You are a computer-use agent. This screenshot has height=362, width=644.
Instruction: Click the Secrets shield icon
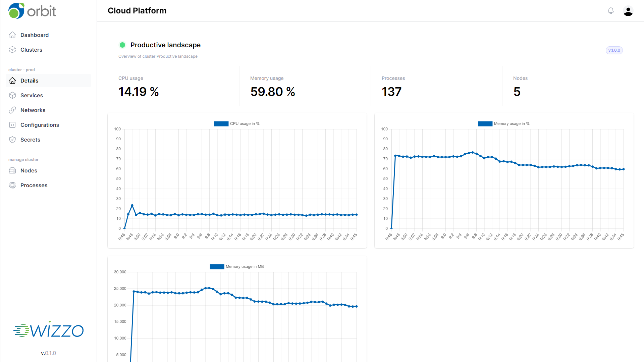tap(12, 140)
